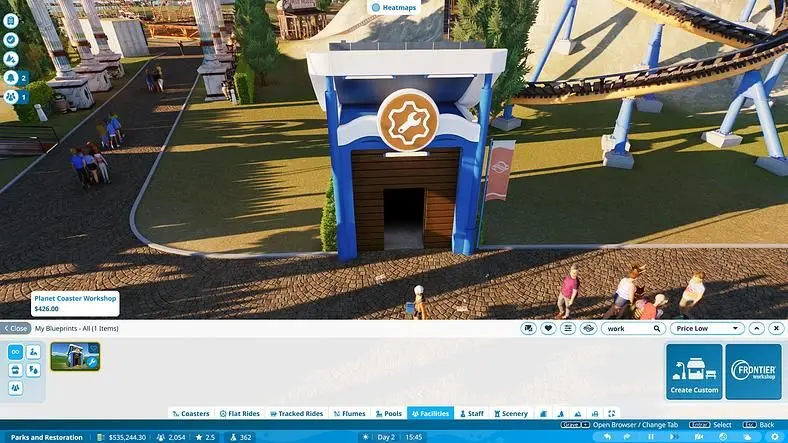The image size is (788, 443).
Task: Click the blueprint tag filter icon
Action: 528,328
